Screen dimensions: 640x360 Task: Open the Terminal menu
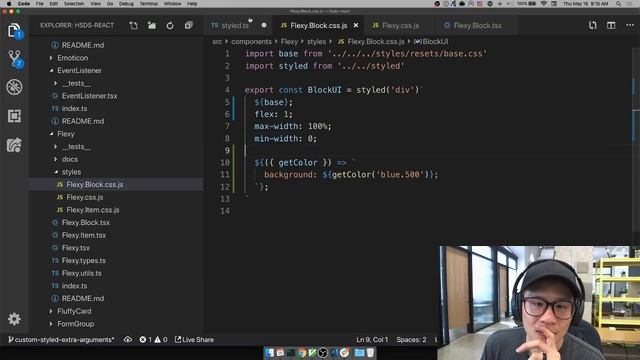point(149,4)
